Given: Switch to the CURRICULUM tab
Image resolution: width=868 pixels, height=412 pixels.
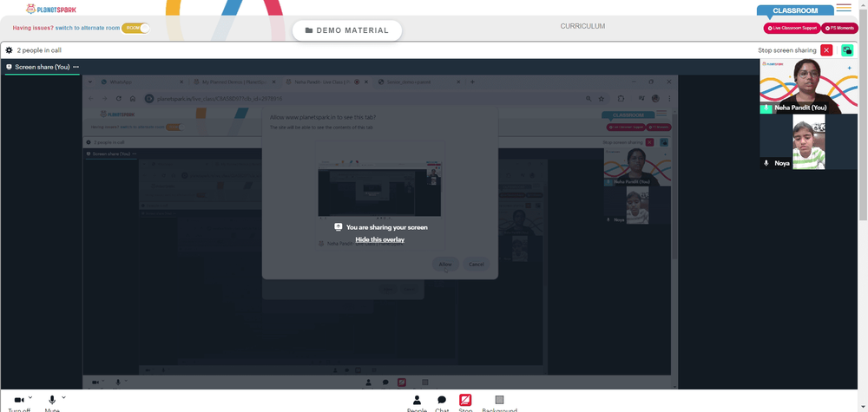Looking at the screenshot, I should pos(582,26).
